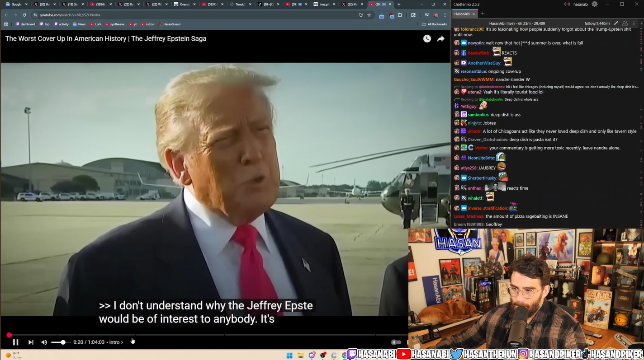Open the weather widget showing Sunny

[x=14, y=355]
